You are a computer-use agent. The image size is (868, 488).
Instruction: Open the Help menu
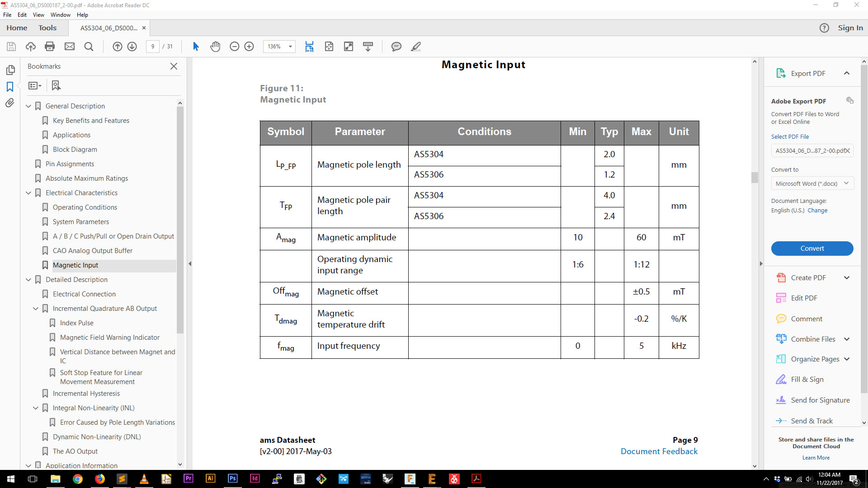pos(82,15)
